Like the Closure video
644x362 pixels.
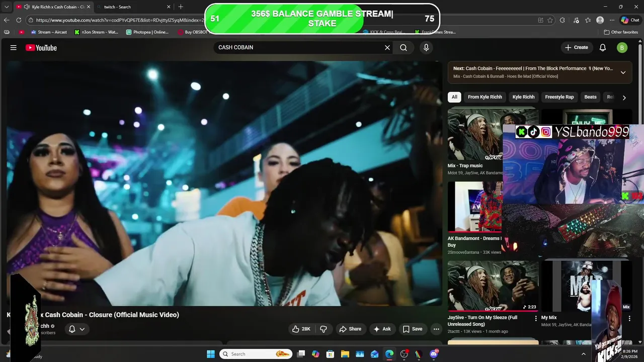301,329
